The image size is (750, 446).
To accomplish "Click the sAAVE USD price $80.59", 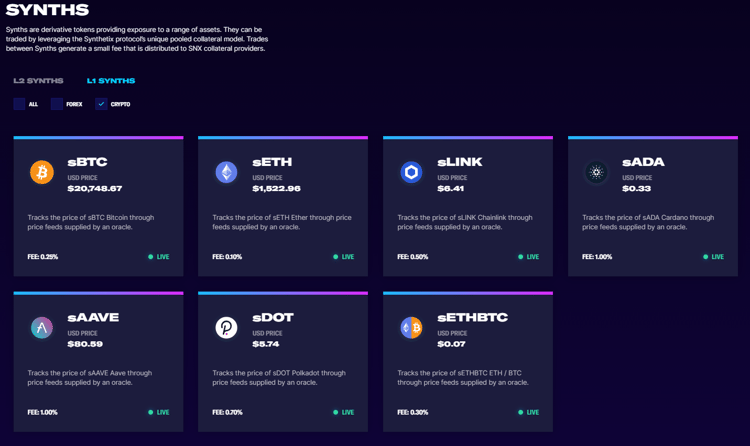I will [x=85, y=344].
